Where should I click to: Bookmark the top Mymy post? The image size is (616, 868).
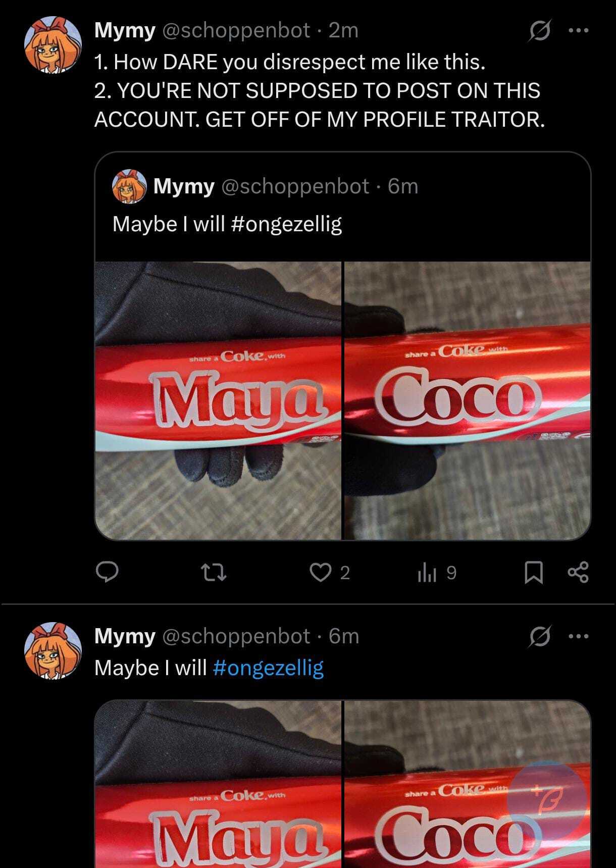click(x=533, y=573)
